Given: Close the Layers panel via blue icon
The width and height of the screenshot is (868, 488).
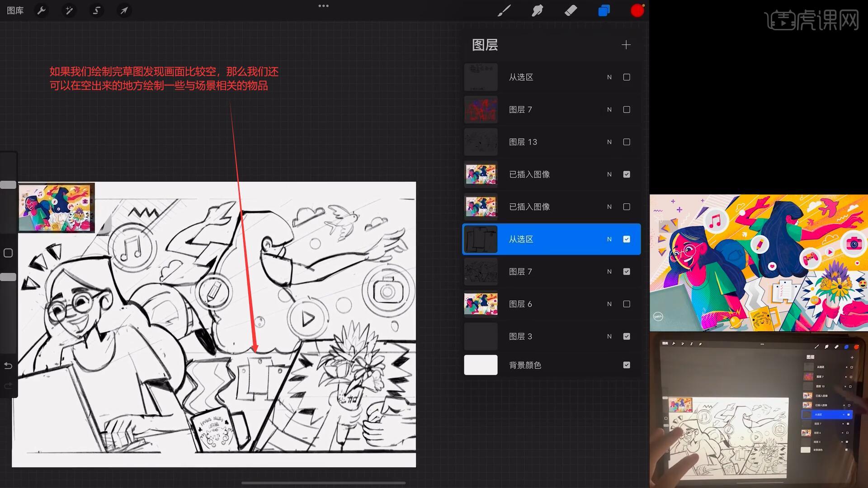Looking at the screenshot, I should 604,10.
